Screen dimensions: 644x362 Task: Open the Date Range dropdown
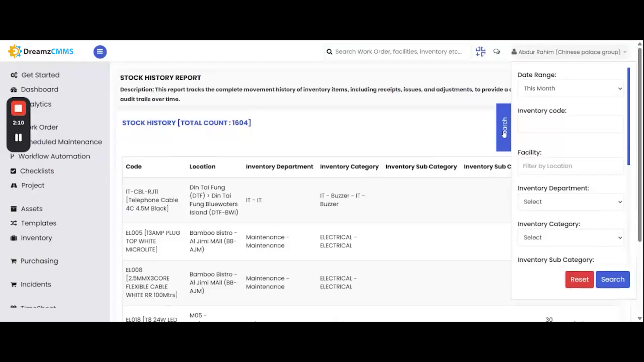click(571, 88)
